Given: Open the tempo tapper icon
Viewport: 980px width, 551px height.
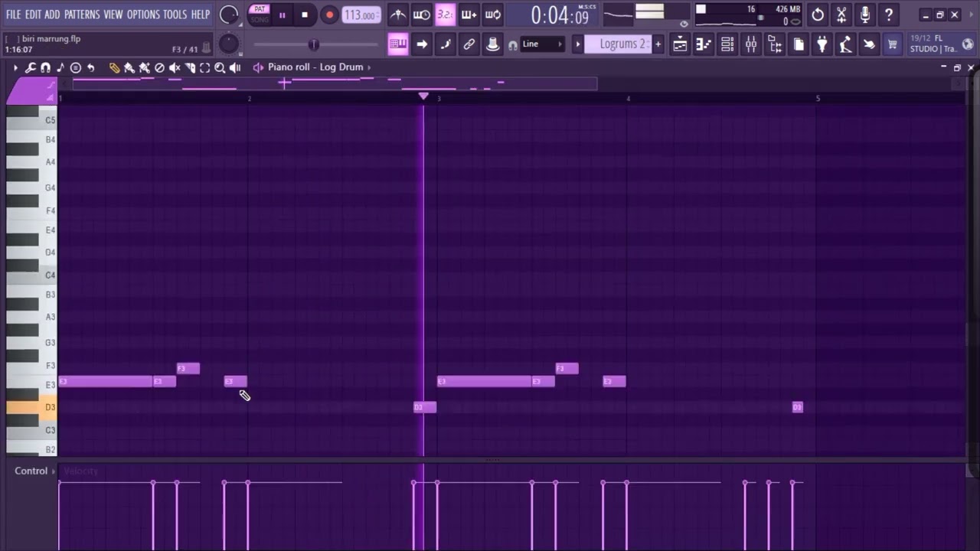Looking at the screenshot, I should [845, 44].
